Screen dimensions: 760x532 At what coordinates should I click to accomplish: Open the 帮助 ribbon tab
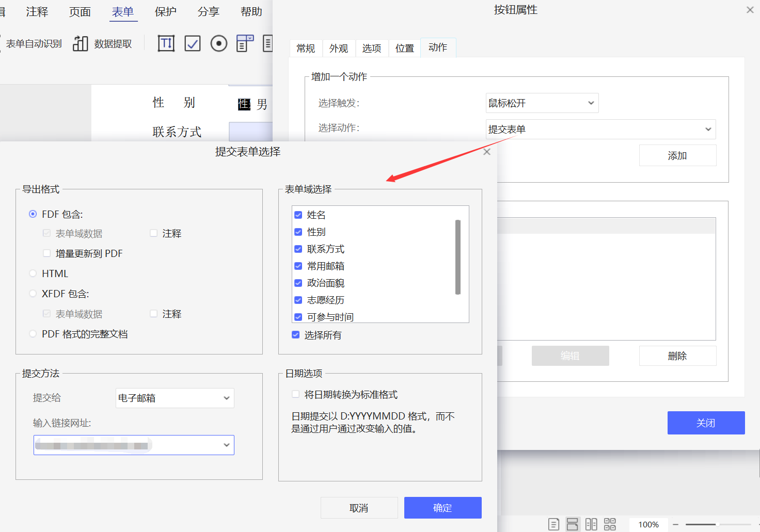point(251,11)
